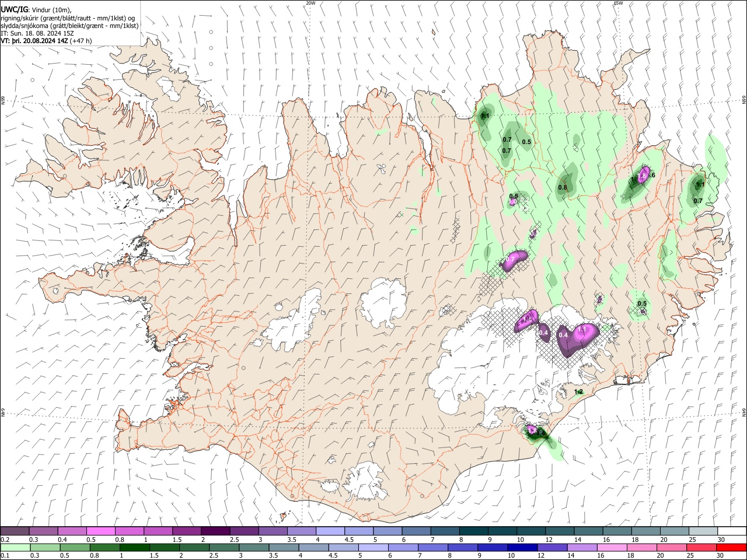The image size is (747, 560).
Task: Click the darkest purple 2 mm snow swatch
Action: pos(215,531)
